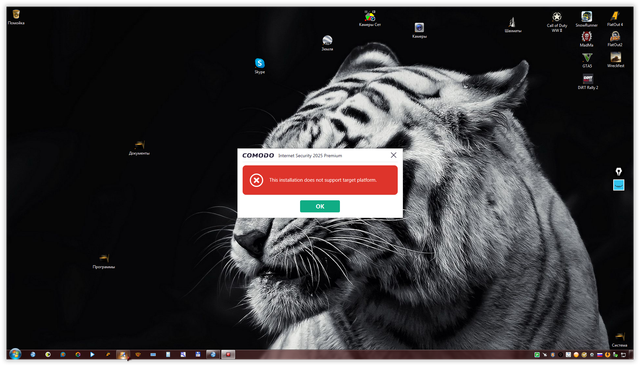The image size is (640, 366).
Task: Click OK in the Comodo dialog
Action: click(320, 206)
